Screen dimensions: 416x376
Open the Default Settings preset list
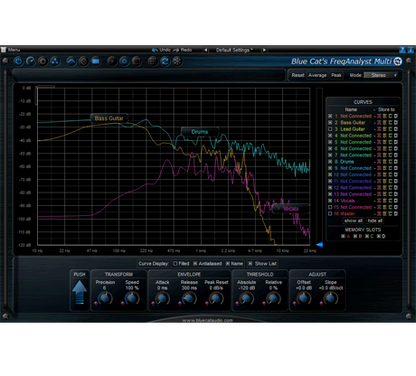click(x=234, y=50)
